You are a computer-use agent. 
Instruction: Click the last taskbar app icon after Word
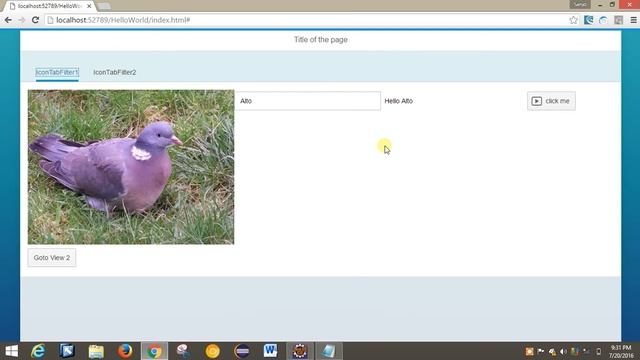(x=329, y=351)
